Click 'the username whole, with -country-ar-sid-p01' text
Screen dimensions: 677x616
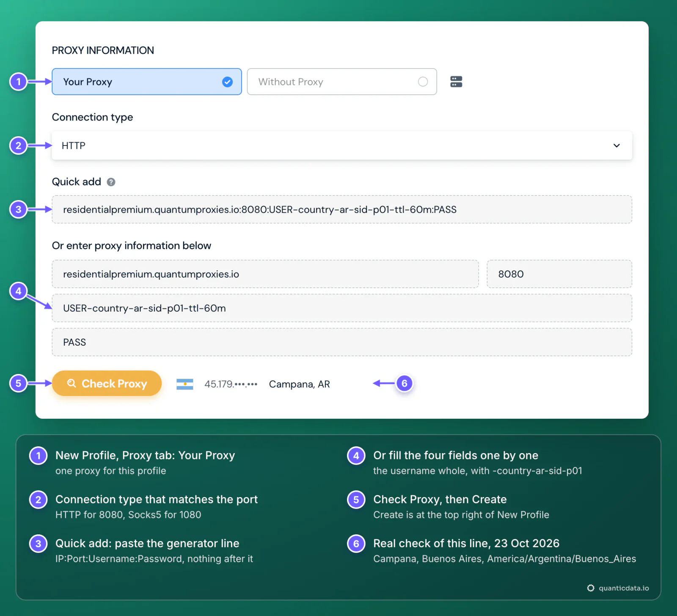tap(478, 471)
